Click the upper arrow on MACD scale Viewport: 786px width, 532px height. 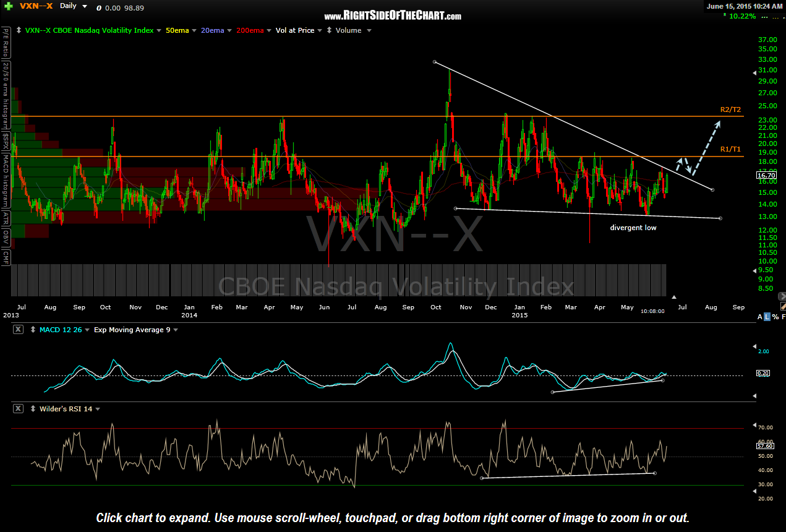coord(753,346)
